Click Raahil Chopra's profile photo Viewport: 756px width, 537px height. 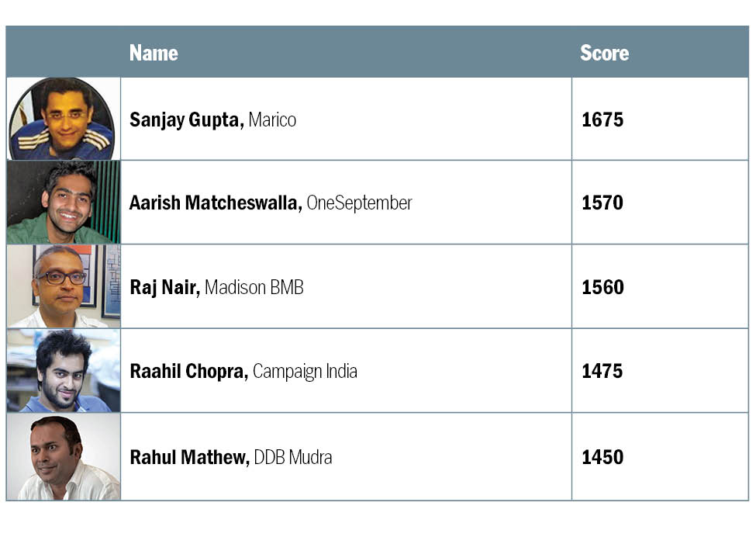click(64, 370)
